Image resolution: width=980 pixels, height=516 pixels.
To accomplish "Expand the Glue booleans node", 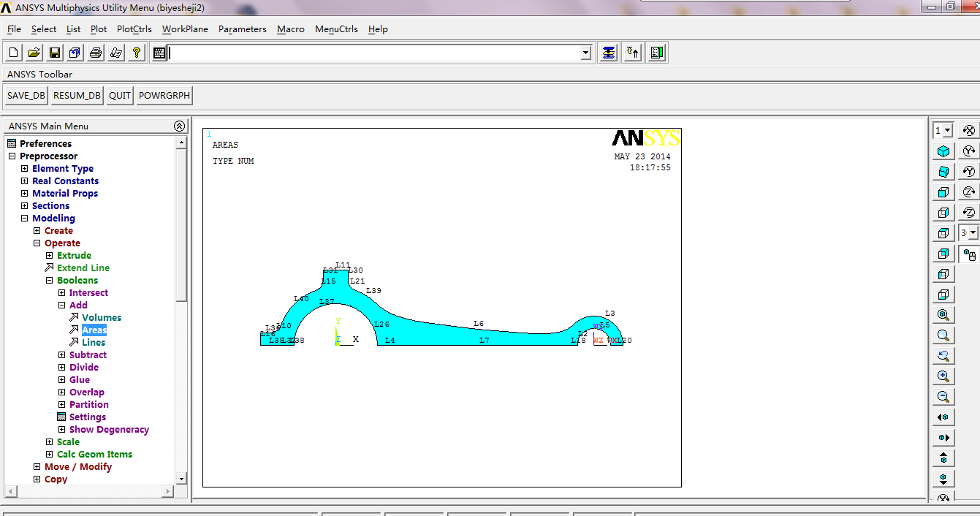I will (x=61, y=380).
